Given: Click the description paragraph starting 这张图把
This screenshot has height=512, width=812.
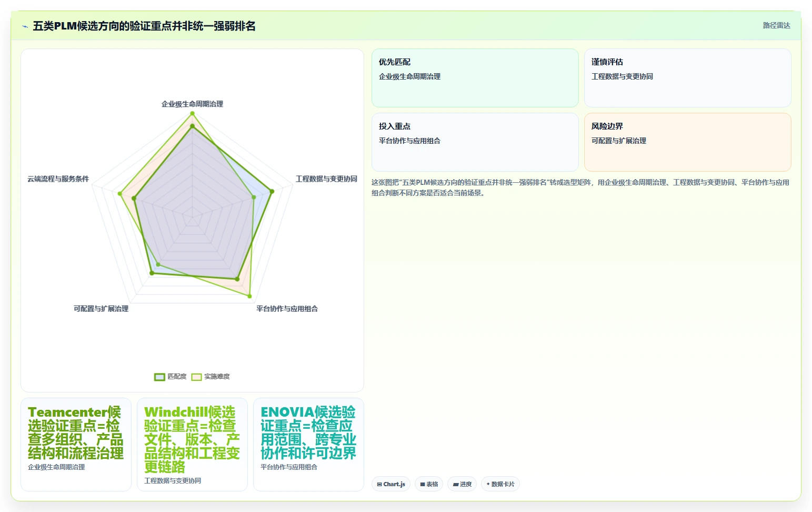Looking at the screenshot, I should click(580, 188).
